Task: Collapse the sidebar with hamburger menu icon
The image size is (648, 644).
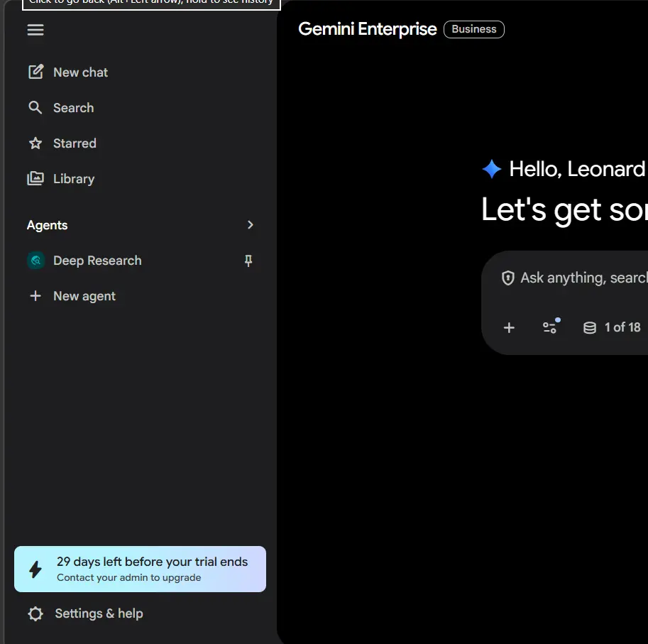Action: (35, 30)
